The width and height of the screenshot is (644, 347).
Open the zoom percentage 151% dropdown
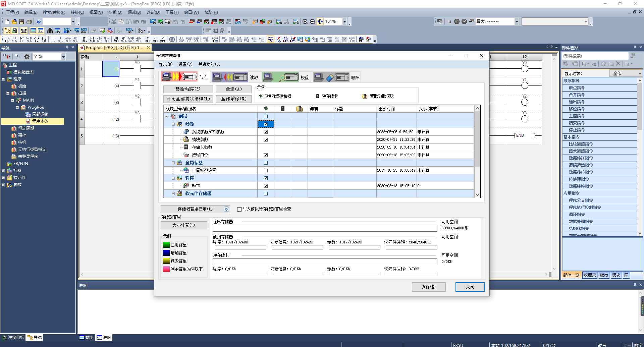[x=344, y=21]
